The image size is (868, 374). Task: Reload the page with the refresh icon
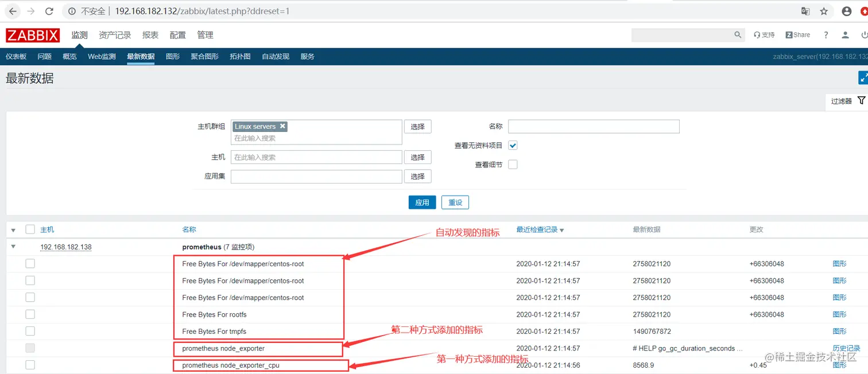tap(49, 11)
